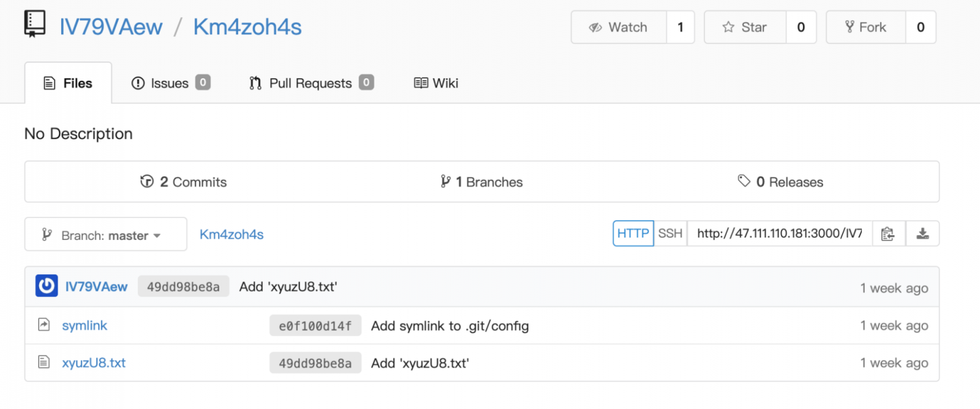
Task: Open the Issues tab
Action: point(170,83)
